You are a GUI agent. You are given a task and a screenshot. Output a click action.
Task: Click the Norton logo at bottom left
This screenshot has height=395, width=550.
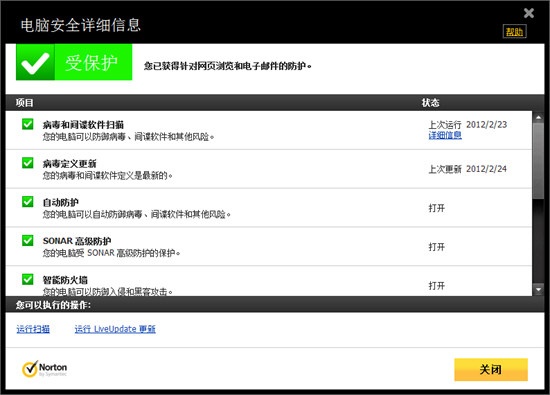(44, 369)
